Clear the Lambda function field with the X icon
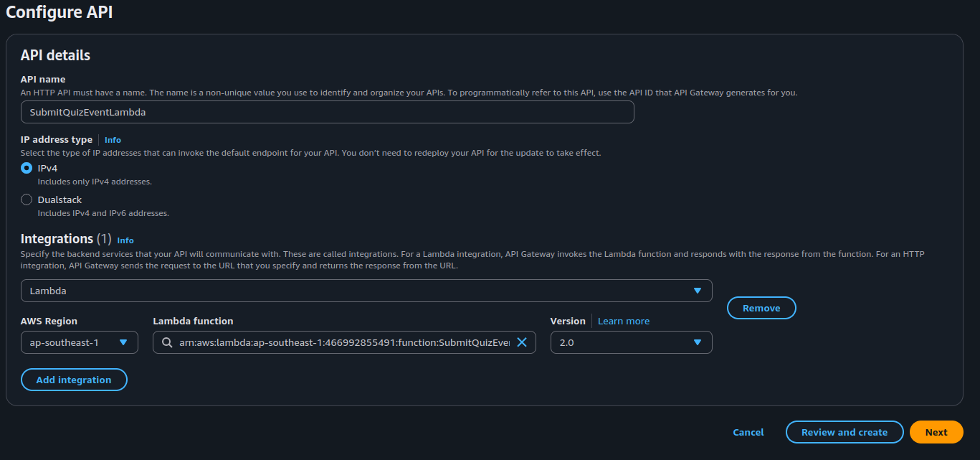 tap(522, 343)
